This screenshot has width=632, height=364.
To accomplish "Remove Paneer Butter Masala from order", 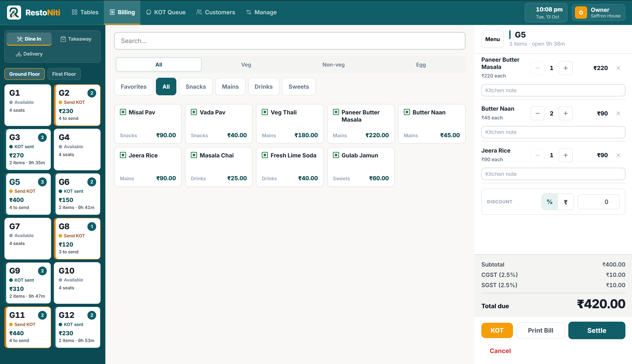I will coord(618,68).
